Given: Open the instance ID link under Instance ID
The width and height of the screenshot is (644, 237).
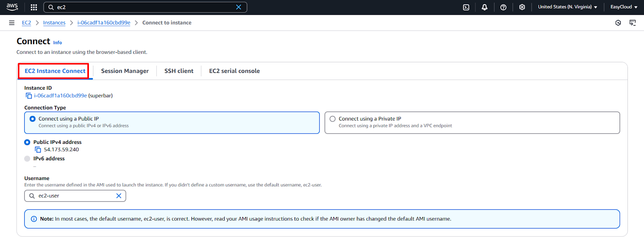Looking at the screenshot, I should 60,96.
